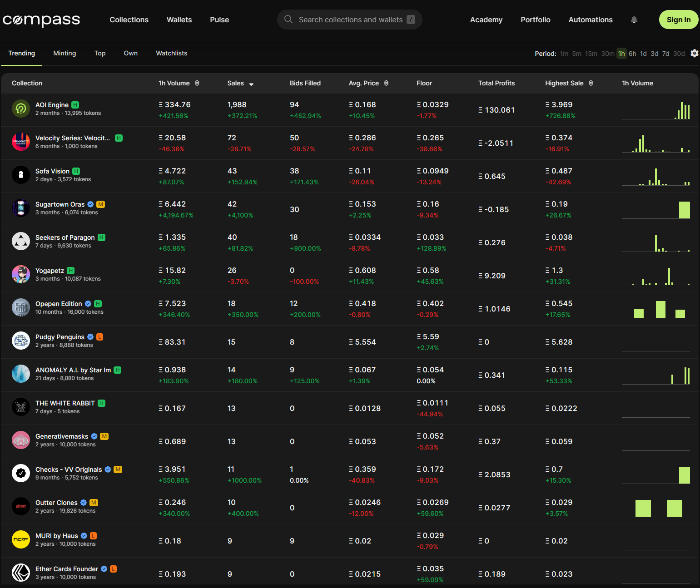The image size is (700, 588).
Task: Click the Compass logo
Action: point(41,20)
